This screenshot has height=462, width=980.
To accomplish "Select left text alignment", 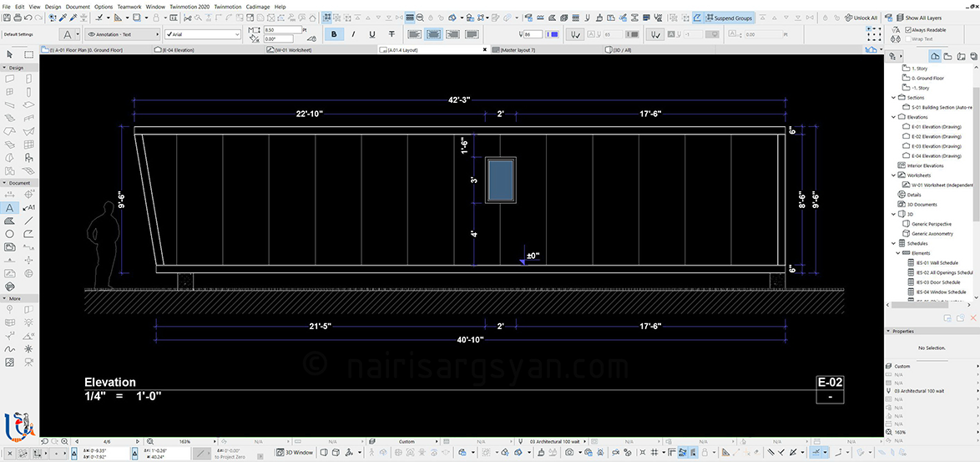I will tap(415, 34).
